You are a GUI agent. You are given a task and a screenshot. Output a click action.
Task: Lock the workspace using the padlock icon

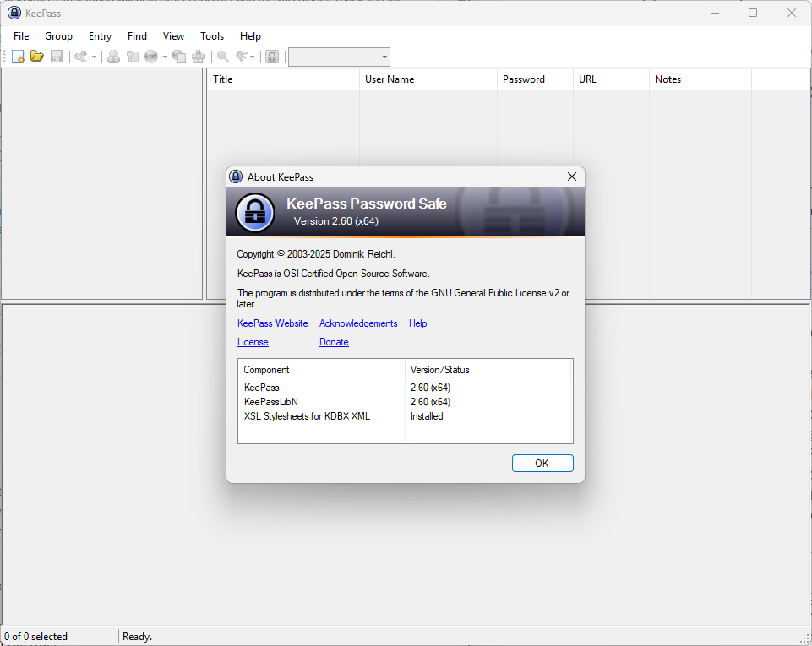click(272, 56)
